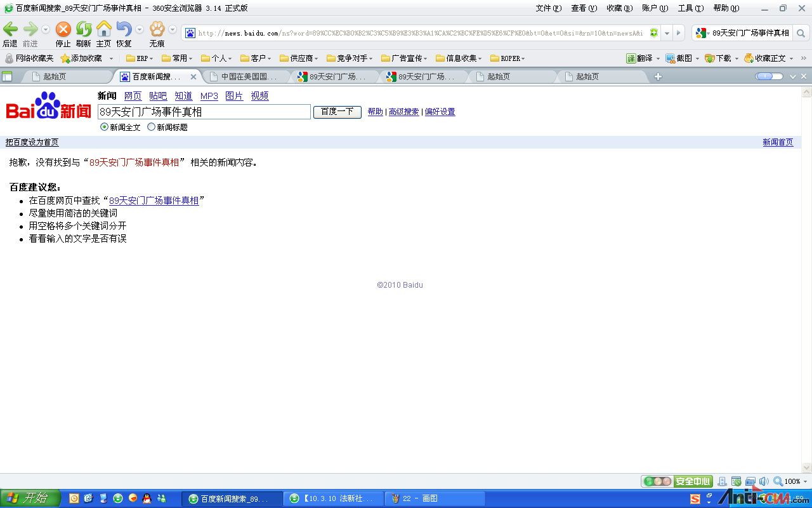The width and height of the screenshot is (812, 508).
Task: Open the 收藏(B) menu
Action: click(619, 8)
